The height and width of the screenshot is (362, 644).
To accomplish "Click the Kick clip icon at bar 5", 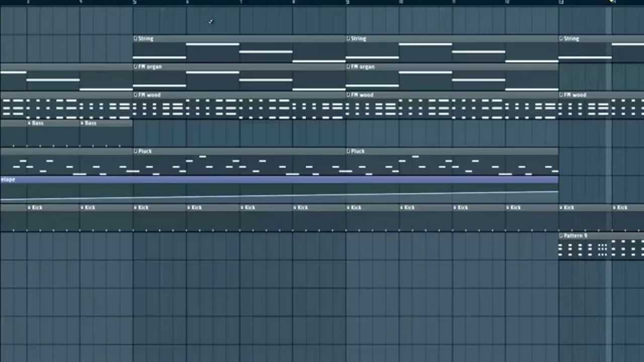I will click(x=136, y=208).
